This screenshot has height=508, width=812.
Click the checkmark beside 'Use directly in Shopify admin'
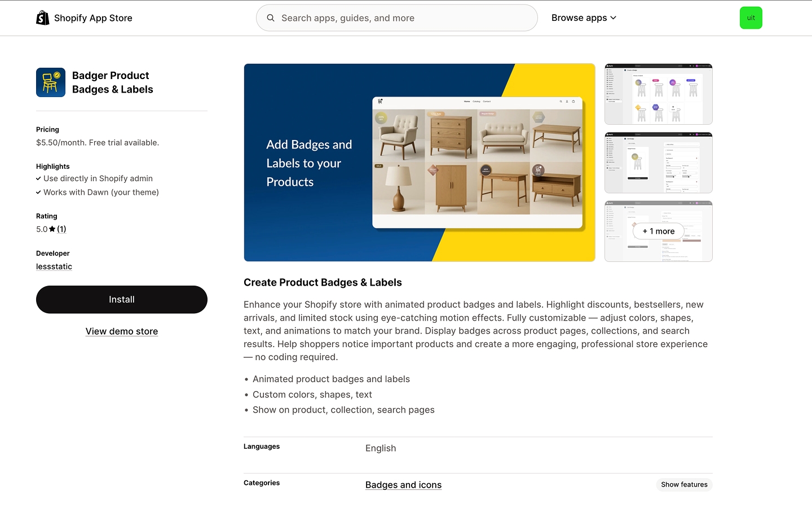point(39,178)
